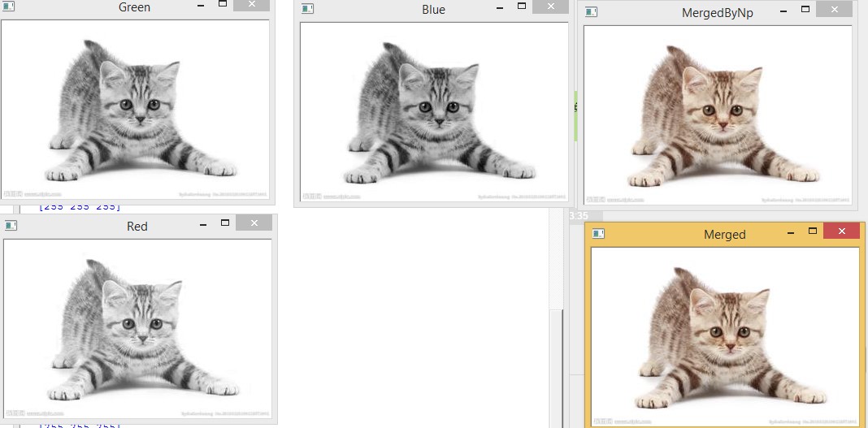Minimize the Green window
This screenshot has width=868, height=428.
(202, 6)
